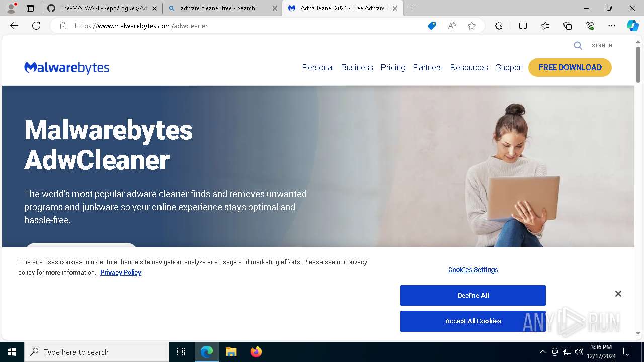Click the SIGN IN link
The image size is (644, 362).
602,46
